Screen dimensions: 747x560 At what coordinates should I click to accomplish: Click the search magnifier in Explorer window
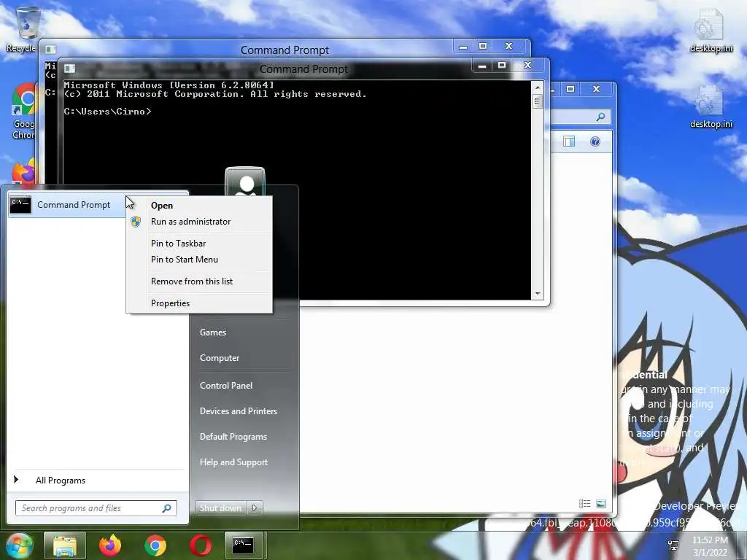coord(601,117)
